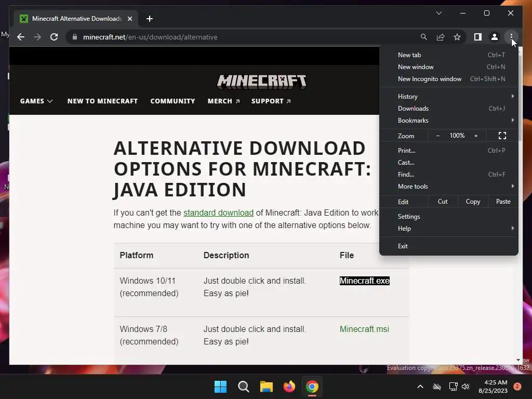
Task: Show hidden system tray icons
Action: tap(420, 387)
